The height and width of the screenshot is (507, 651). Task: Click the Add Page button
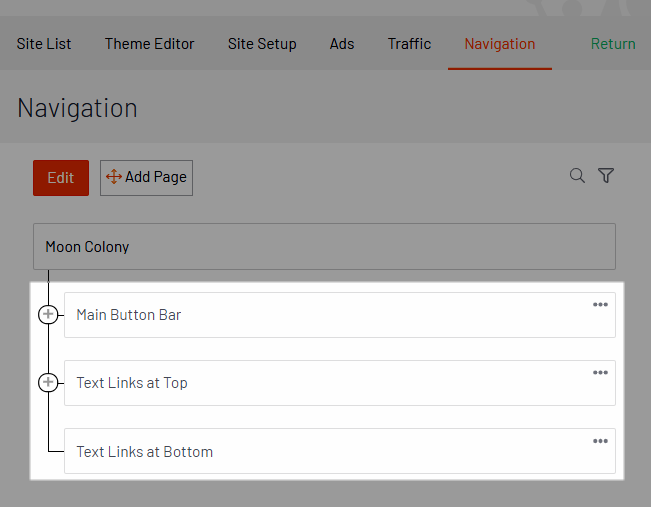(146, 178)
